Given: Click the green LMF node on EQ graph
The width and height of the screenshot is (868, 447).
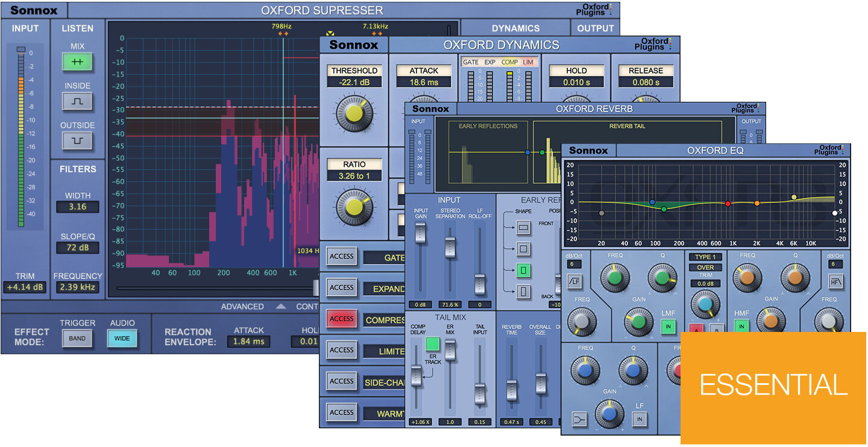Looking at the screenshot, I should click(x=664, y=209).
